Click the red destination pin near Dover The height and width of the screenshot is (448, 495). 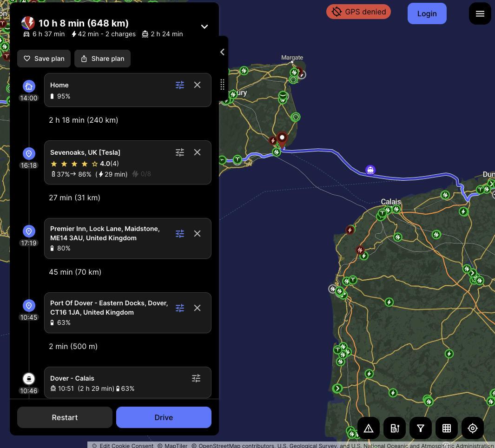pos(282,139)
